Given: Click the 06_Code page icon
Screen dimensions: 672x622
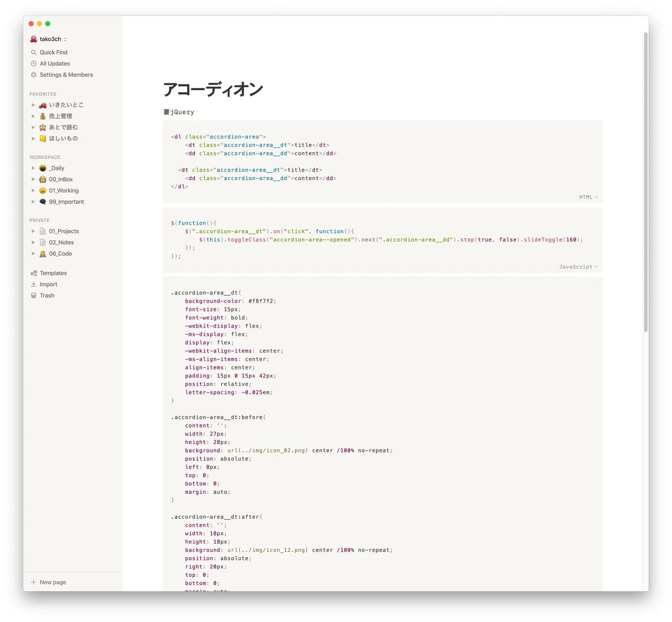Looking at the screenshot, I should click(42, 253).
